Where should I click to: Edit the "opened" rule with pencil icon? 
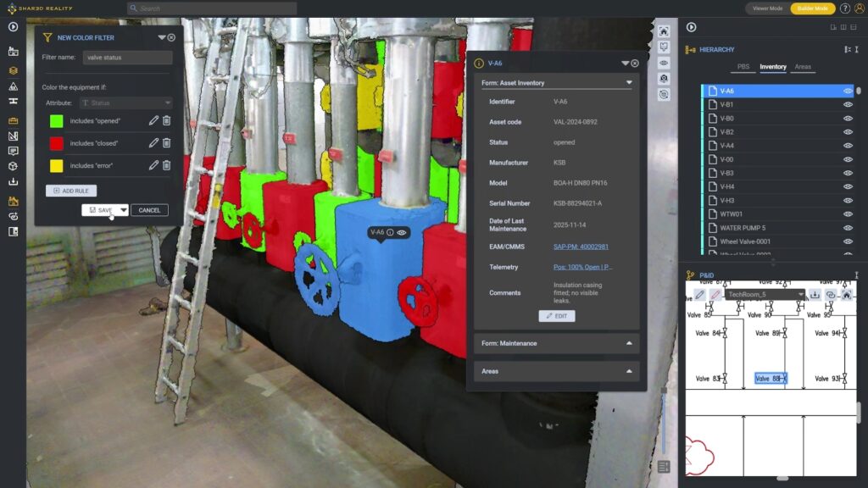pos(153,120)
